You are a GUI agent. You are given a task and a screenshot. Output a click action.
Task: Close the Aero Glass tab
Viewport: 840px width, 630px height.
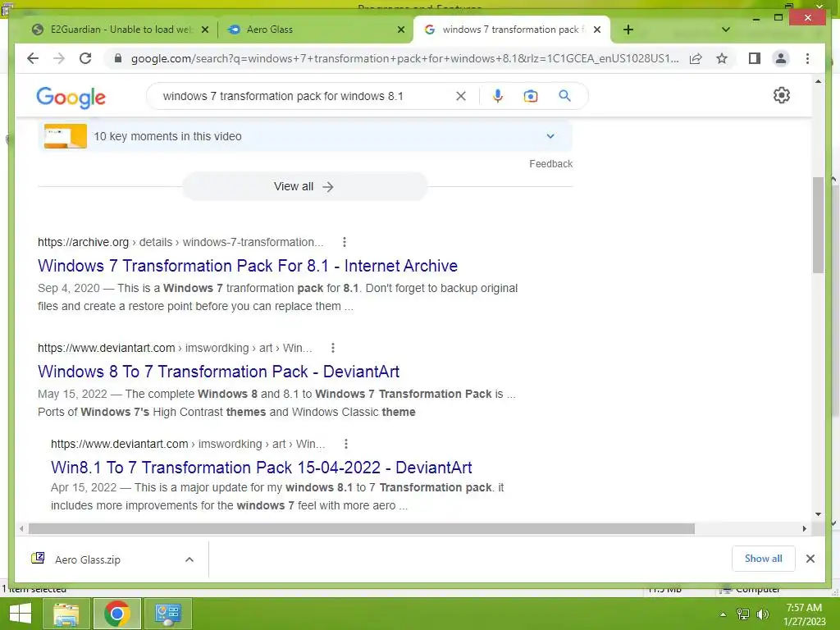click(x=400, y=30)
